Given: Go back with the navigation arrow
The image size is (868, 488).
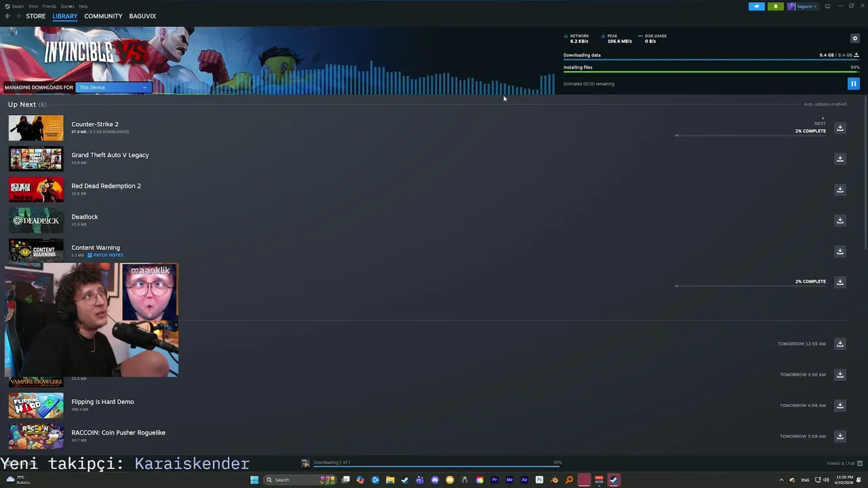Looking at the screenshot, I should 7,16.
